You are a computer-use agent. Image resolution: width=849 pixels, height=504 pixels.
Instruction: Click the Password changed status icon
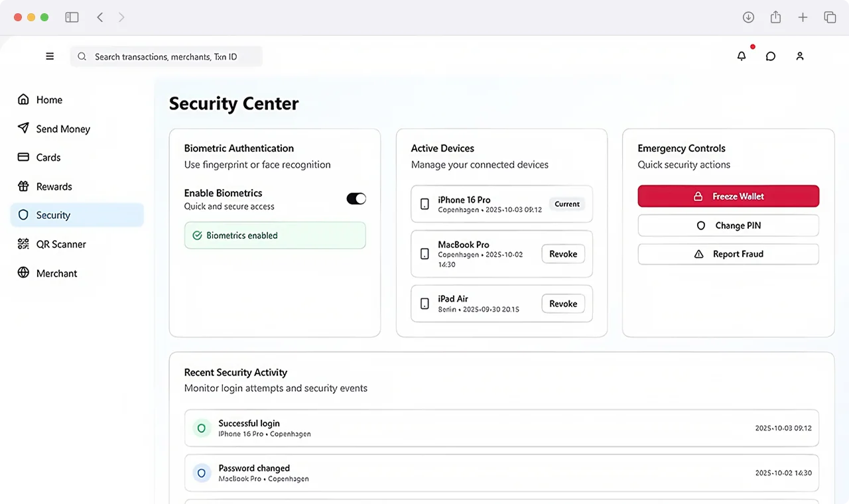(202, 473)
